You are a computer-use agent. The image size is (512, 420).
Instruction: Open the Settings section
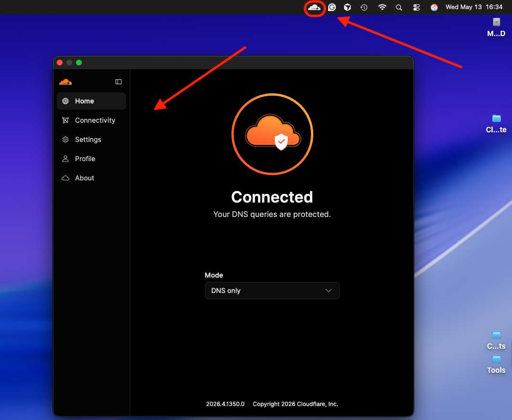pos(91,140)
